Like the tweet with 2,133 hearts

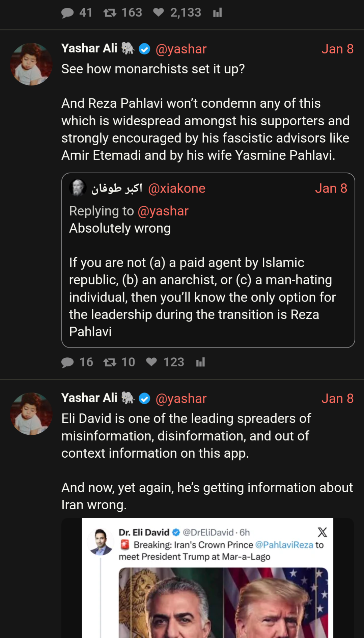159,12
